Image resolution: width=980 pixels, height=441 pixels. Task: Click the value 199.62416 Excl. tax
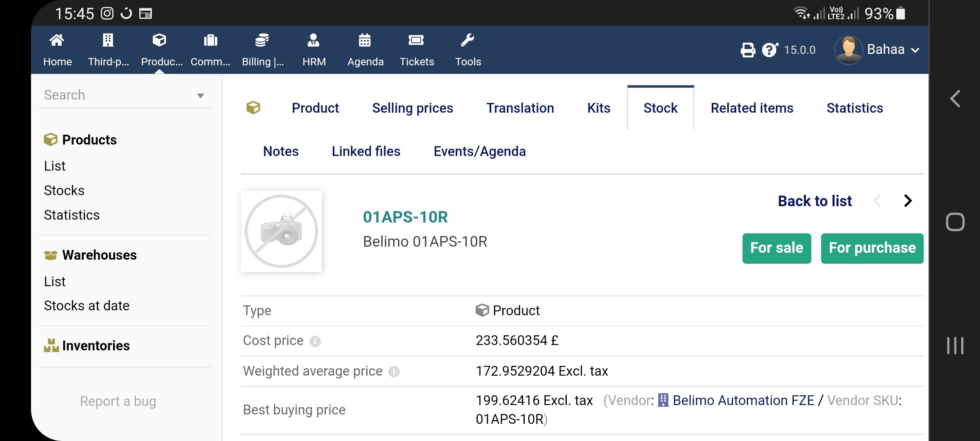534,401
